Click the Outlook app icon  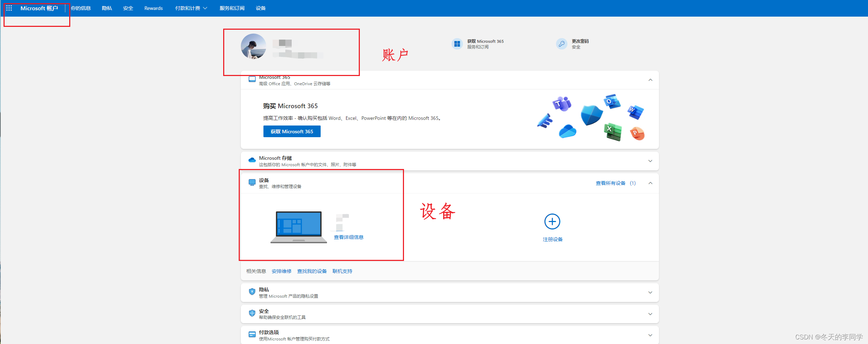click(612, 101)
